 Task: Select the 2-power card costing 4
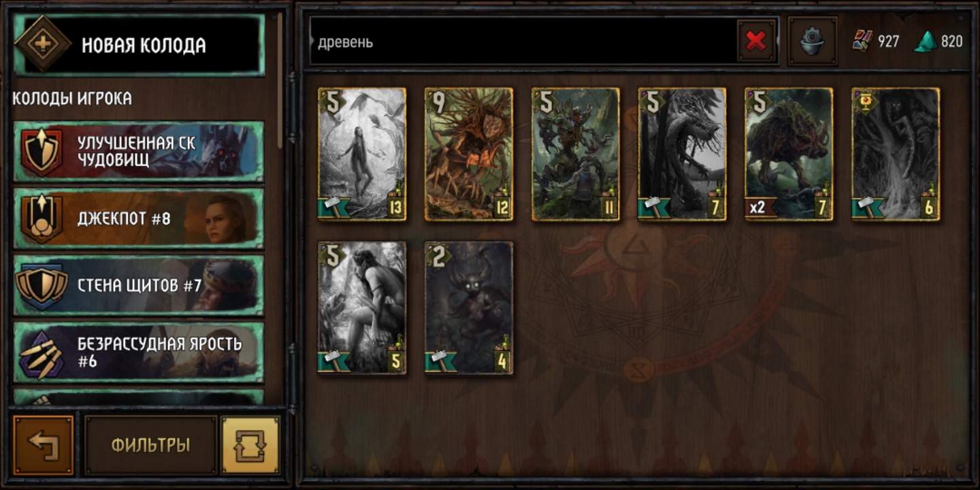pyautogui.click(x=469, y=308)
